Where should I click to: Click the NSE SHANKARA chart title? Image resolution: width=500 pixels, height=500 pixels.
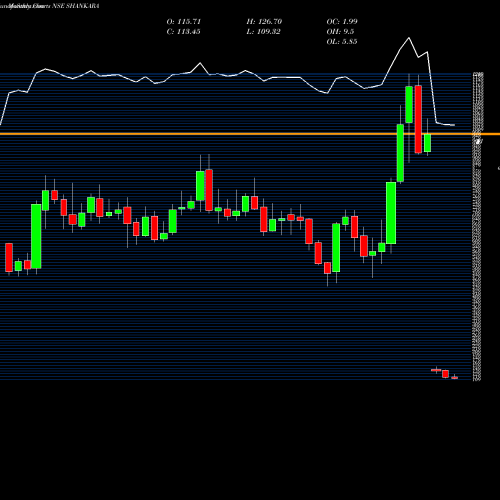[x=76, y=6]
